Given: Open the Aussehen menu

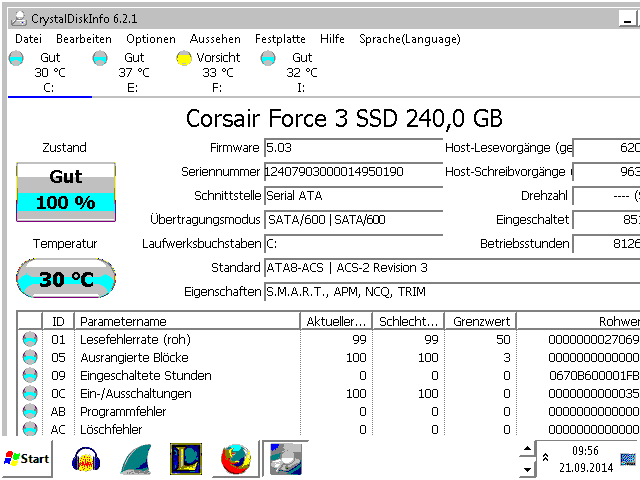Looking at the screenshot, I should (x=215, y=39).
